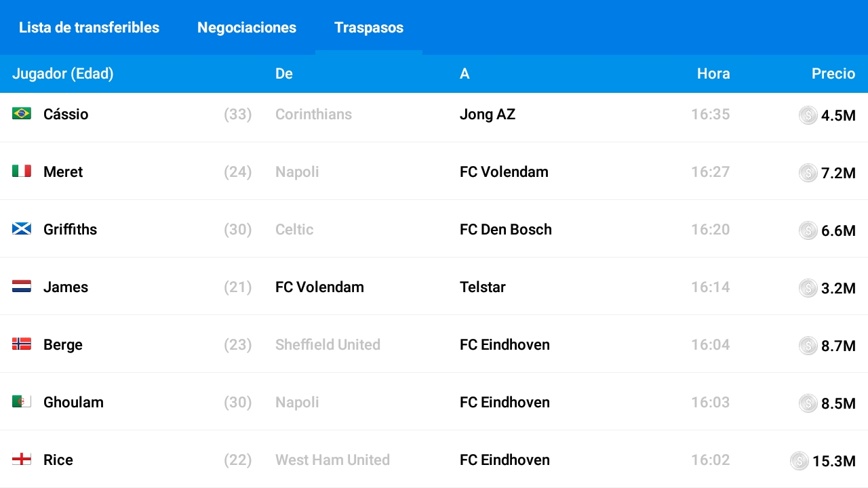Click the Italy flag icon beside Meret
The width and height of the screenshot is (868, 488).
click(22, 171)
